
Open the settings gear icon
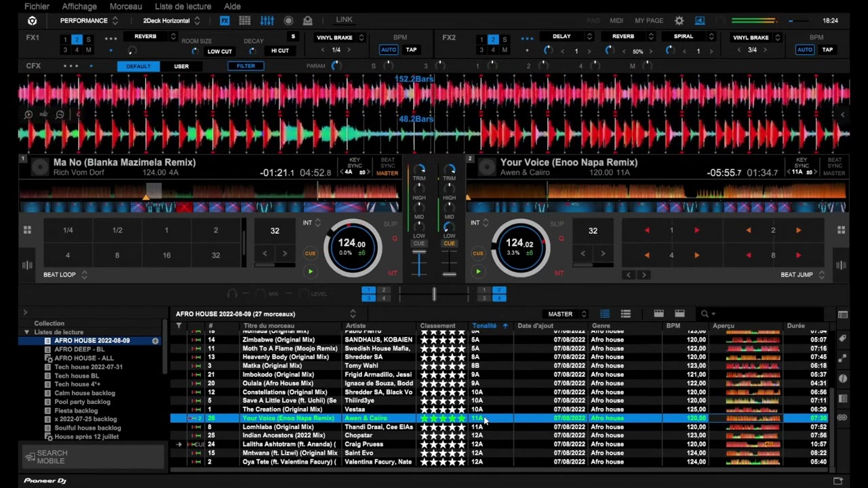coord(679,21)
